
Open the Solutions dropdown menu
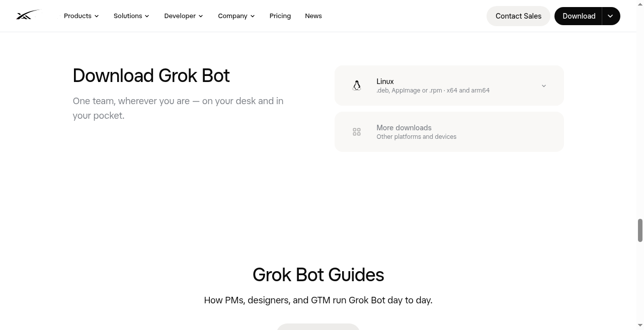click(131, 16)
